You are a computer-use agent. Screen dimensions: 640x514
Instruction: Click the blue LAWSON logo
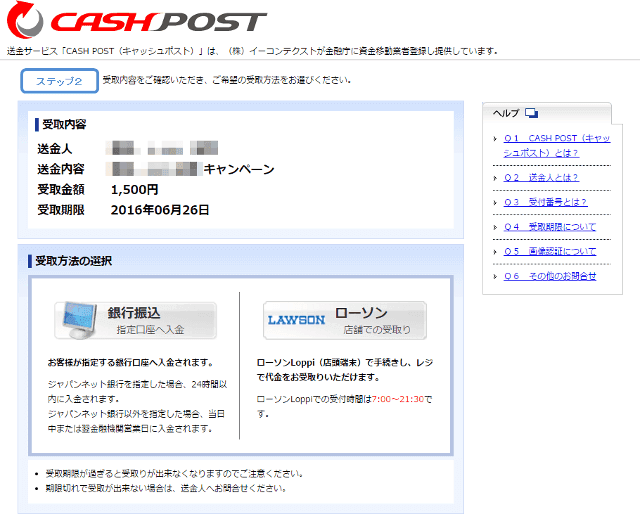tap(295, 320)
